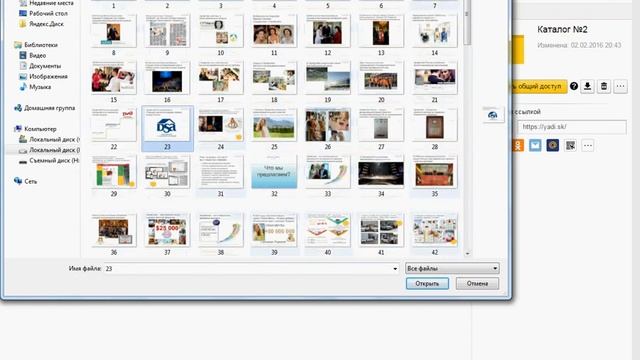This screenshot has height=360, width=640.
Task: Select the https://yadi.sk/ link field
Action: 572,127
